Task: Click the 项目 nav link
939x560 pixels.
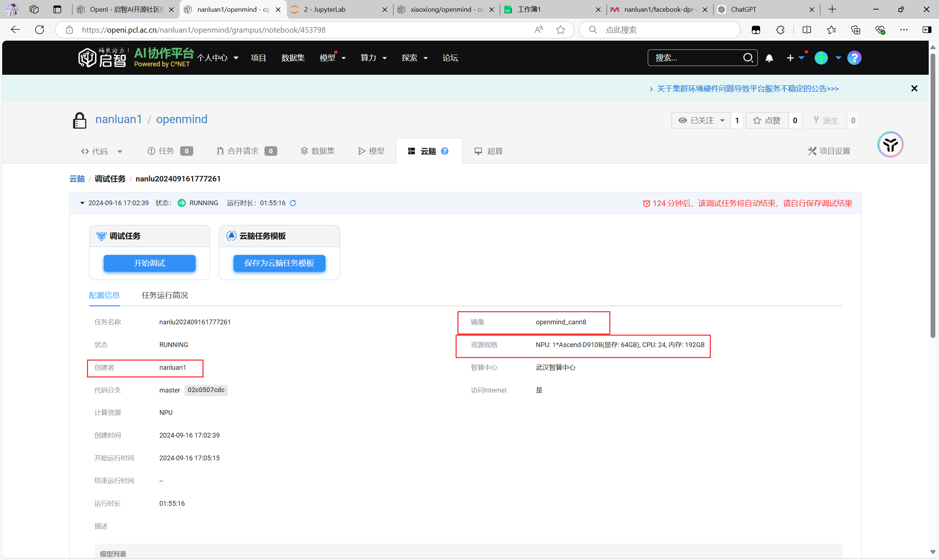Action: click(x=258, y=58)
